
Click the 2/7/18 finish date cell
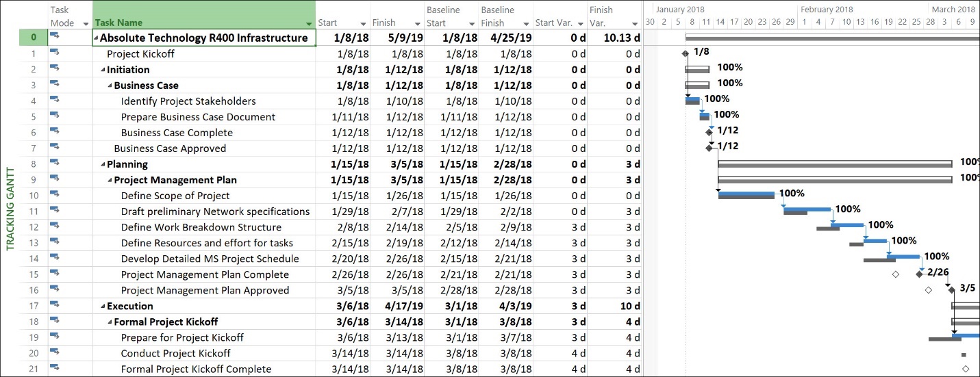(x=397, y=211)
